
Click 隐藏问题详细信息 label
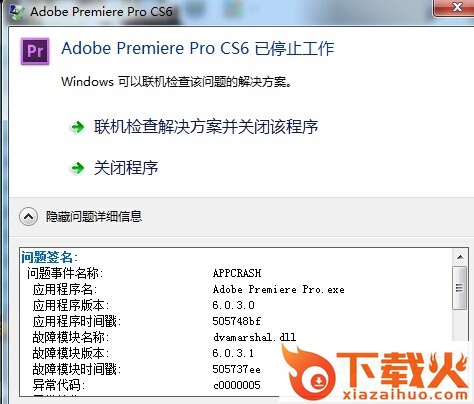pos(94,217)
